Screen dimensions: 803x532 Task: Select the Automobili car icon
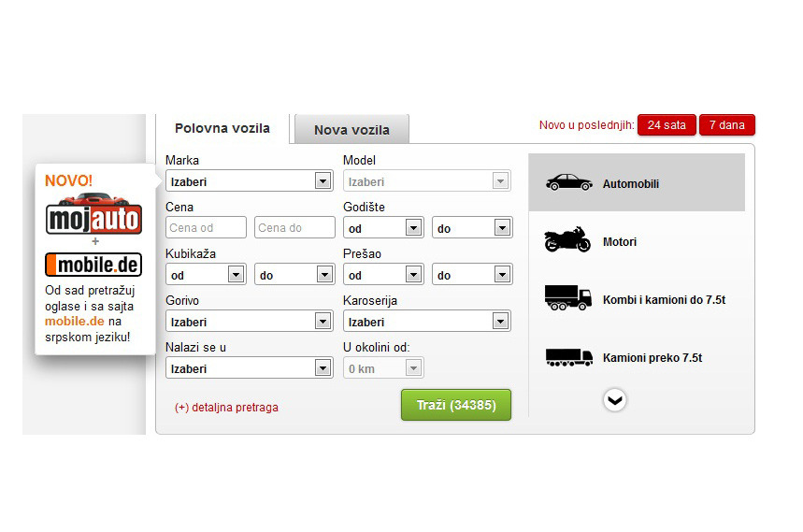pos(568,183)
